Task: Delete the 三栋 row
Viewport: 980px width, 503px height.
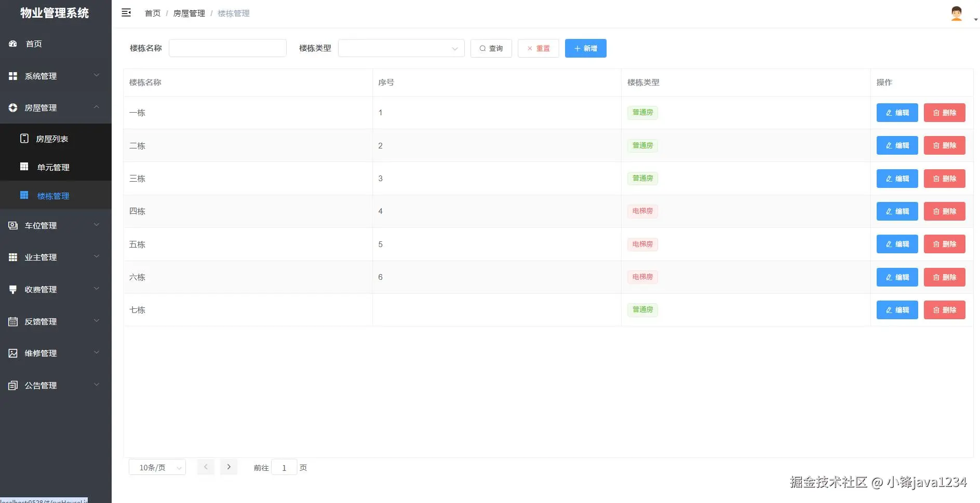Action: click(x=944, y=179)
